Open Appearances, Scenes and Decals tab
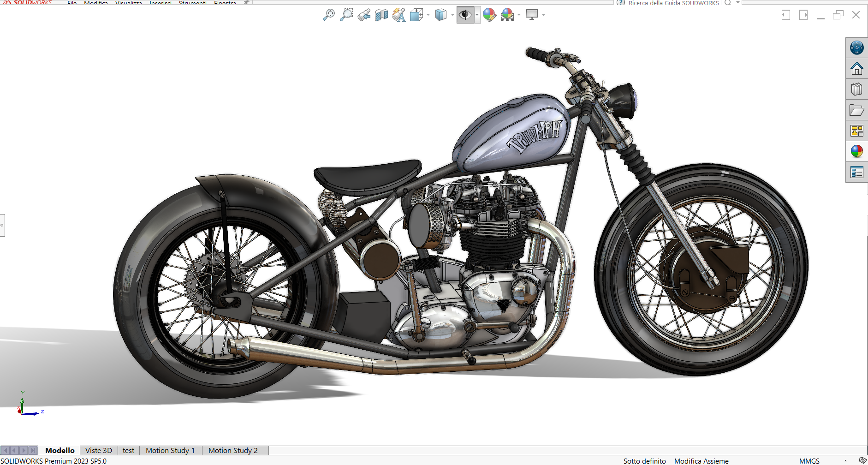 857,151
